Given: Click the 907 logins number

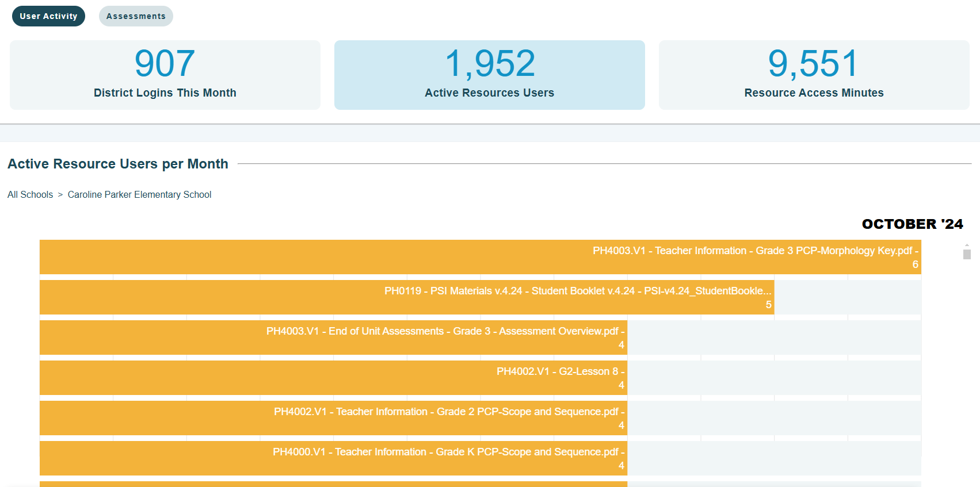Looking at the screenshot, I should click(165, 63).
